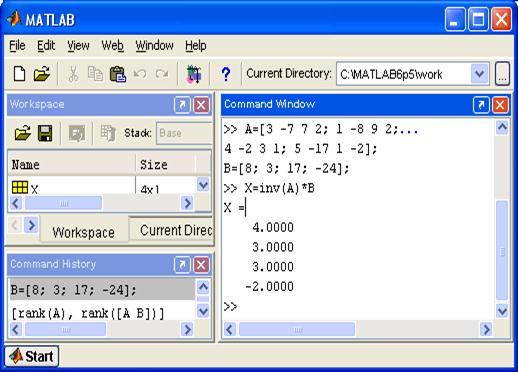Click the Copy icon in toolbar

pos(95,74)
